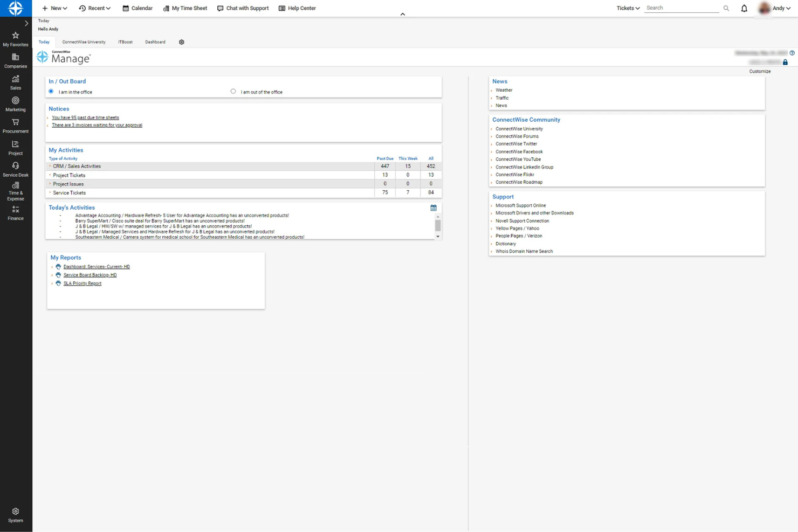Open the SLA Priority Report link

(x=82, y=283)
